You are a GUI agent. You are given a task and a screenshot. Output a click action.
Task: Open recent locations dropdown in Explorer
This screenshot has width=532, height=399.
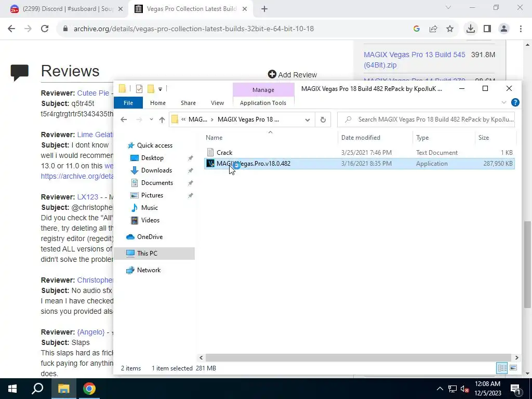coord(151,119)
